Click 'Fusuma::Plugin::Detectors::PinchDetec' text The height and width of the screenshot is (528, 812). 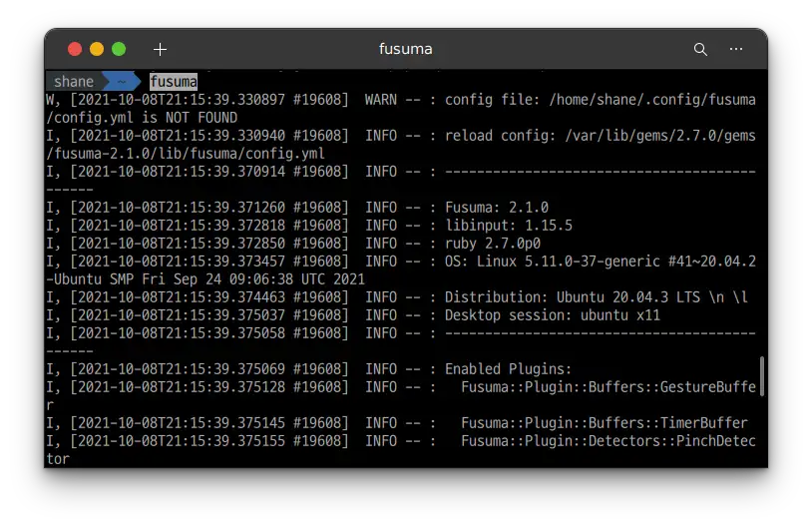(609, 441)
